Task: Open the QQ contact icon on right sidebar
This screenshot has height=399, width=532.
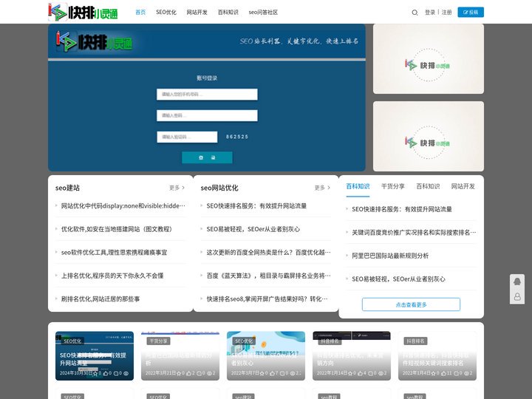Action: [x=517, y=282]
